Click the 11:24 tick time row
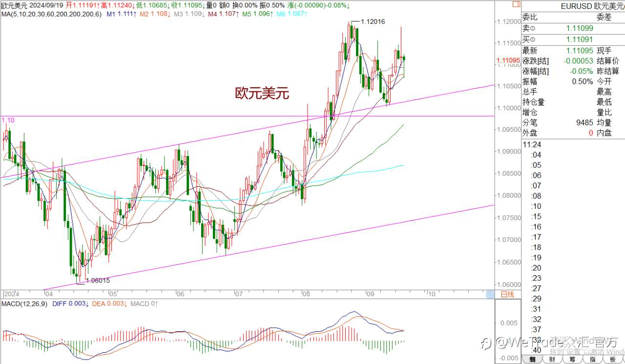Screen dimensions: 625x364 pyautogui.click(x=532, y=144)
